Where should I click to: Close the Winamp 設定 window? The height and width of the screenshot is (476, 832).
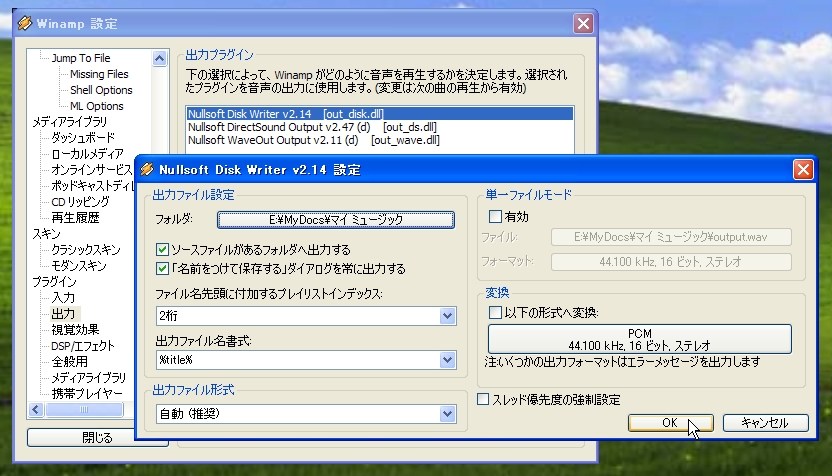583,23
